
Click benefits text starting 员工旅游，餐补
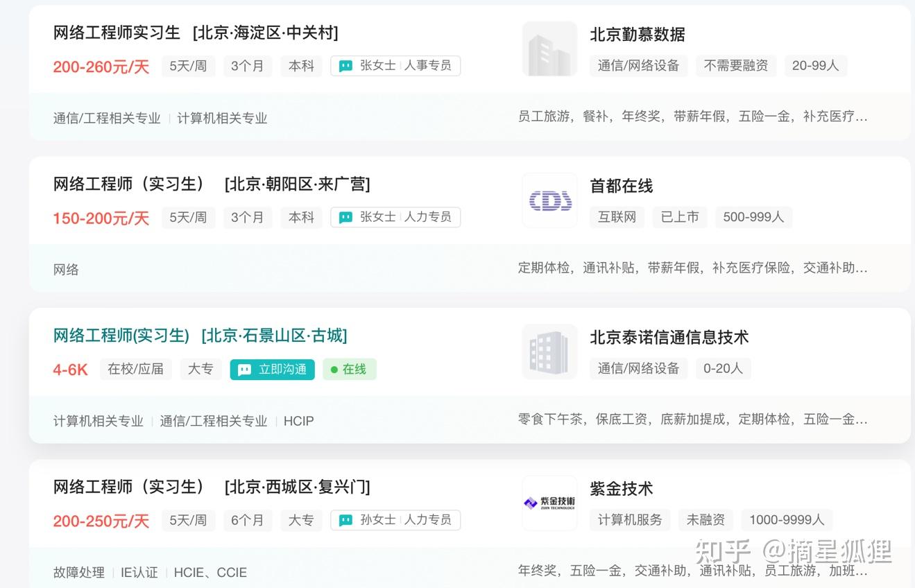[x=693, y=116]
